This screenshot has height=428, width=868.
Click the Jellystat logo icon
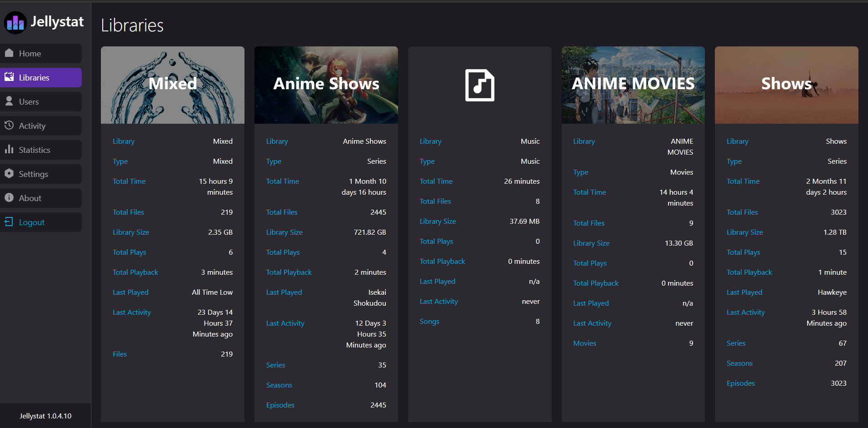click(x=15, y=23)
